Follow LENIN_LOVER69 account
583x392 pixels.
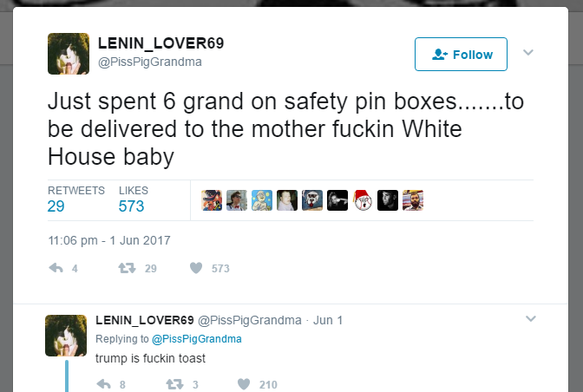461,55
